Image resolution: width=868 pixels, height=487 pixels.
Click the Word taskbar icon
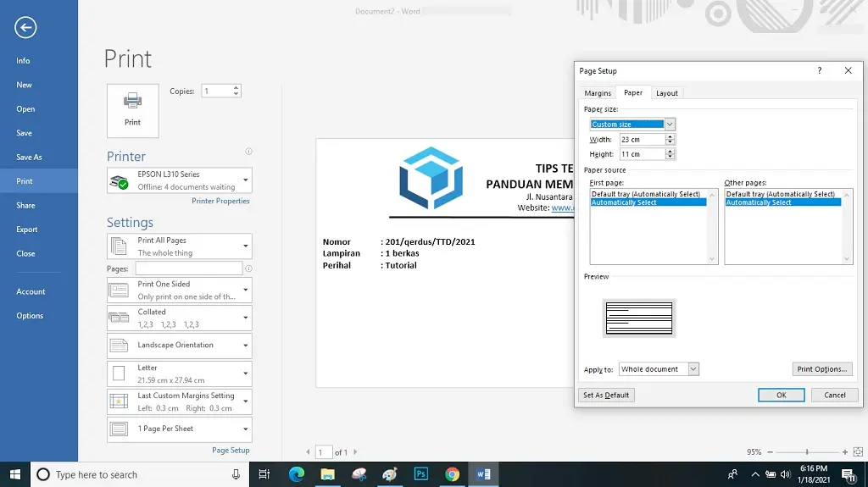click(x=483, y=474)
